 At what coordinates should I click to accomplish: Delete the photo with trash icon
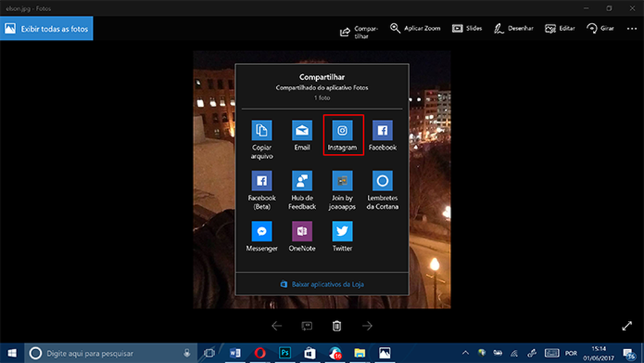point(337,326)
